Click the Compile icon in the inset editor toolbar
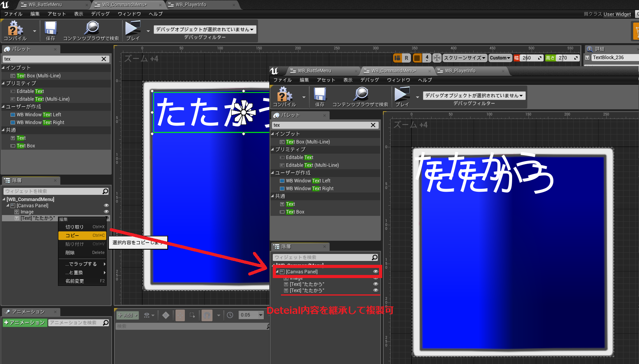 (284, 94)
